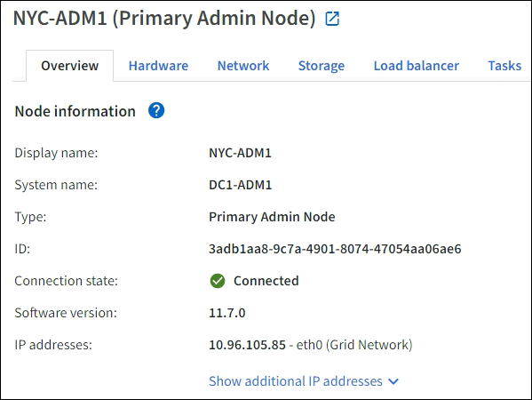Click the software version 11.7.0

[227, 313]
